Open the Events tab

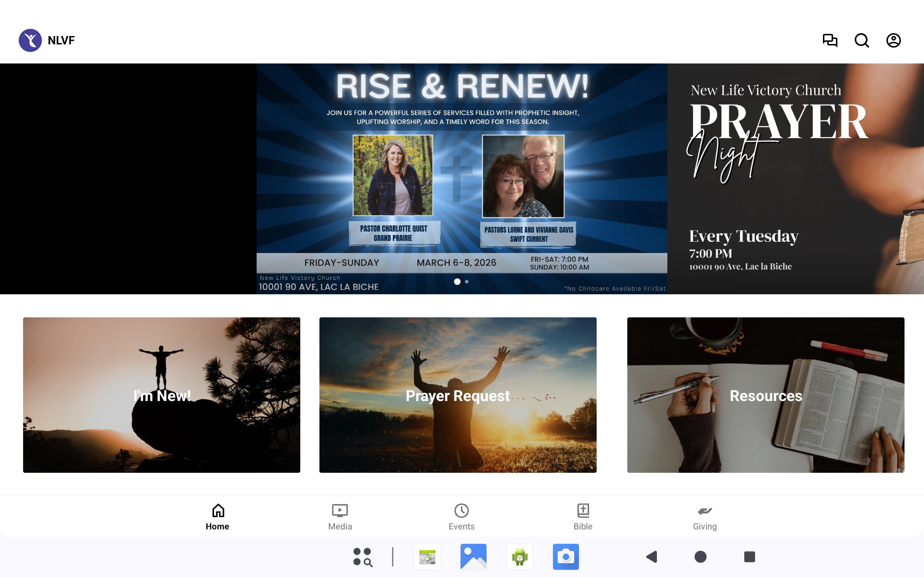pyautogui.click(x=461, y=517)
